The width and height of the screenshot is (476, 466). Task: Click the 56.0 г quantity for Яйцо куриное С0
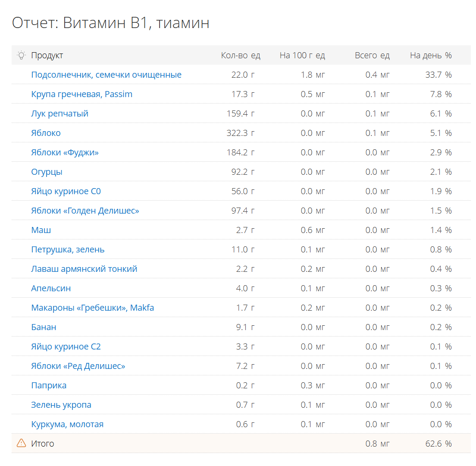[243, 192]
